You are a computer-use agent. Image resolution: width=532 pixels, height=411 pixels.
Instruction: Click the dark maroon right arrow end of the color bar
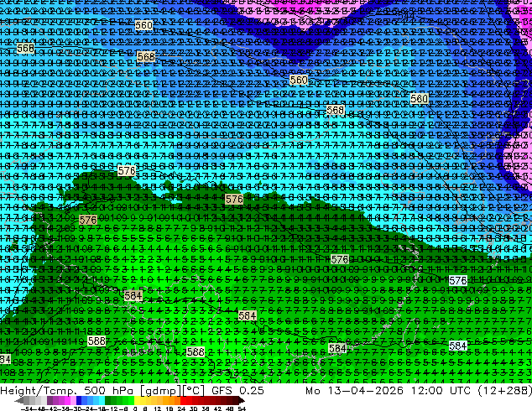click(x=242, y=401)
